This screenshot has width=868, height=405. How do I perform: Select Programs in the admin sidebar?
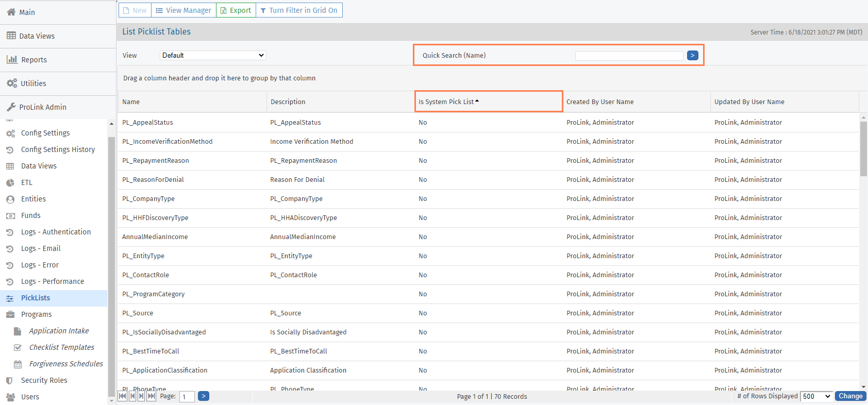pyautogui.click(x=36, y=314)
